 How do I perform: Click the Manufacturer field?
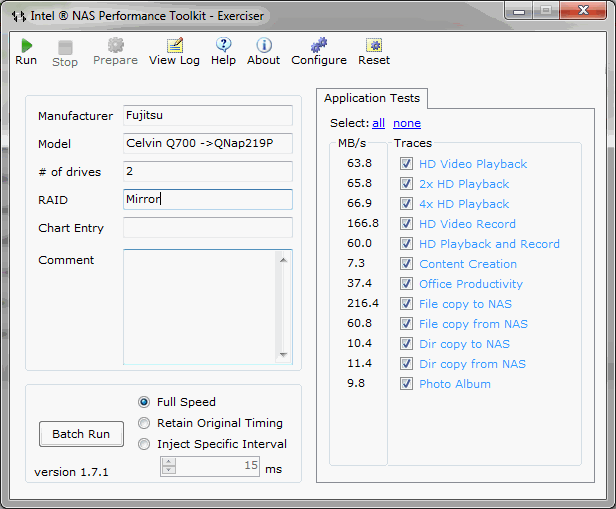(x=208, y=115)
